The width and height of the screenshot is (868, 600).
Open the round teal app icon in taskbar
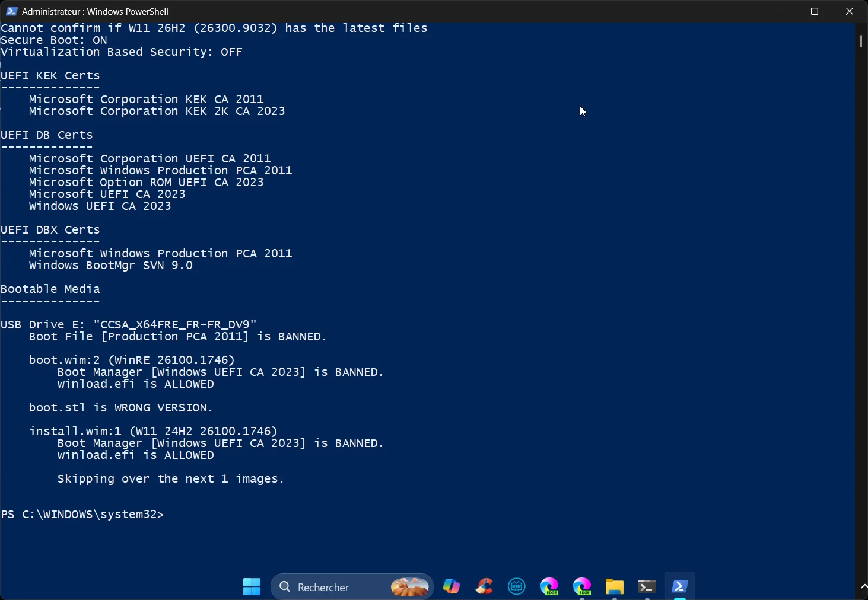coord(517,587)
